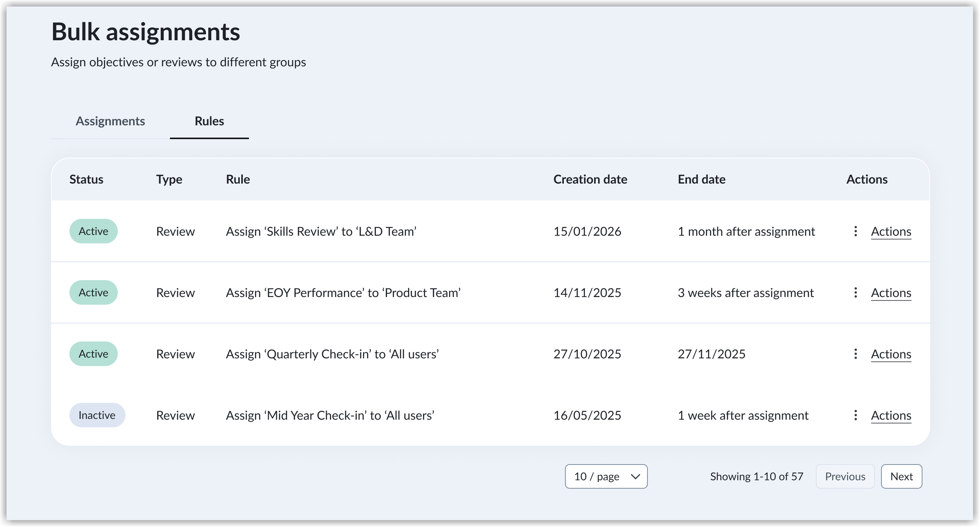The width and height of the screenshot is (980, 527).
Task: Click the Status column header
Action: coord(86,179)
